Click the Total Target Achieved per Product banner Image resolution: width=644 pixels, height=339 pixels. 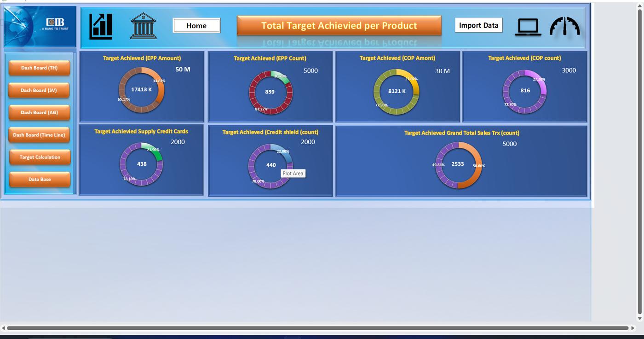click(339, 26)
